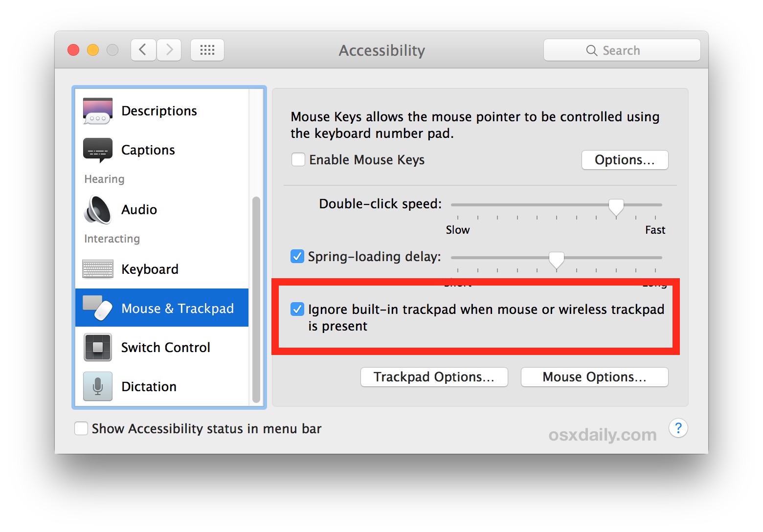
Task: Open Dictation via the microphone icon
Action: (97, 386)
